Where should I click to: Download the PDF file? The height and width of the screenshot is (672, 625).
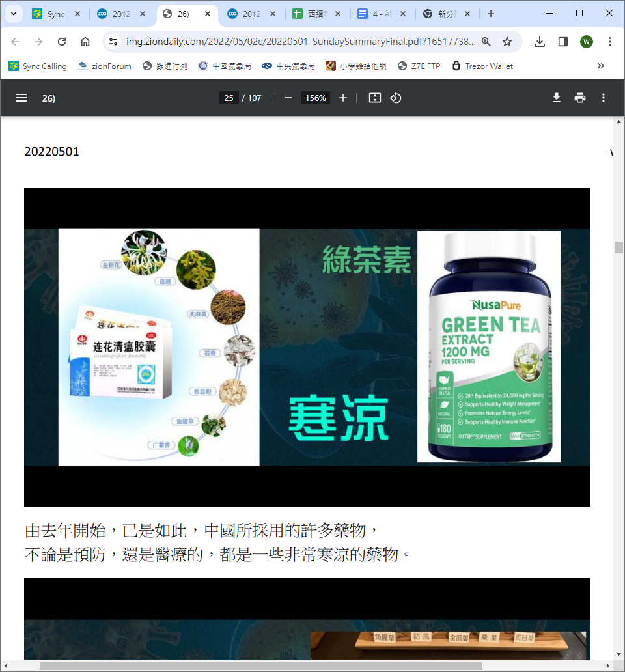pos(557,98)
